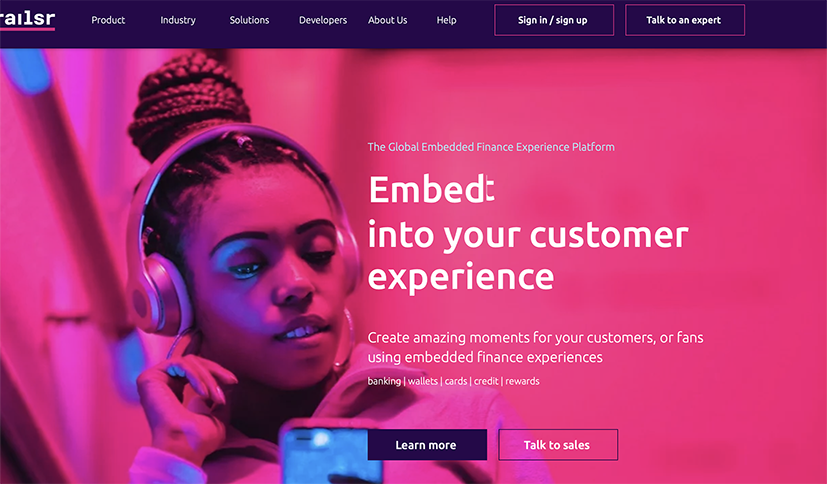Click the Create amazing moments description text
Viewport: 827px width, 484px height.
pos(535,347)
